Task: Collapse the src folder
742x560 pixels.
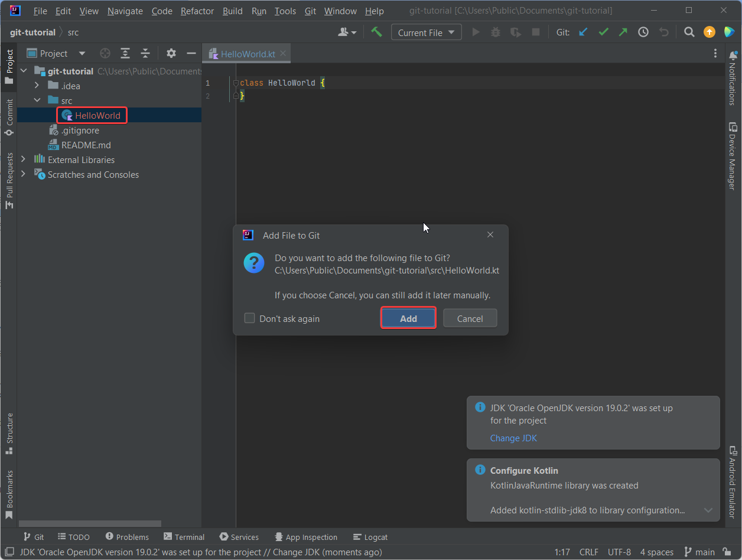Action: click(37, 100)
